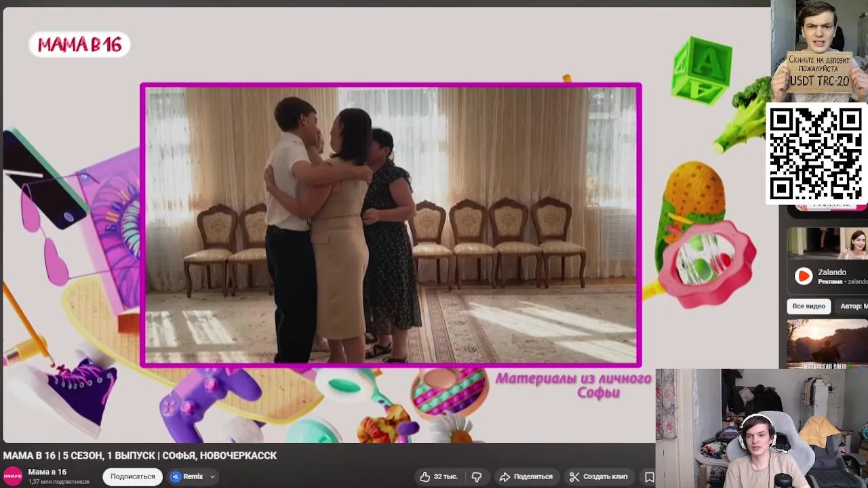Viewport: 868px width, 488px height.
Task: Click the Подписаться subscribe button
Action: 133,476
